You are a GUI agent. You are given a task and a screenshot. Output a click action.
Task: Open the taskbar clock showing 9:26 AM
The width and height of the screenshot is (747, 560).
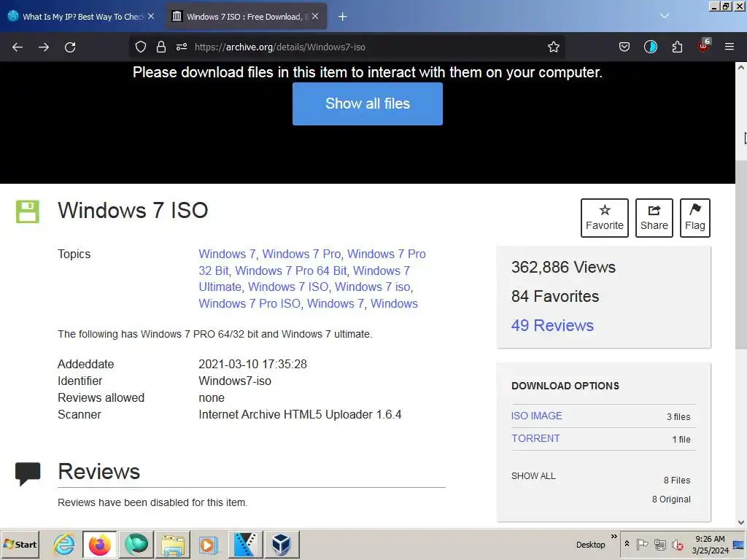click(x=711, y=544)
